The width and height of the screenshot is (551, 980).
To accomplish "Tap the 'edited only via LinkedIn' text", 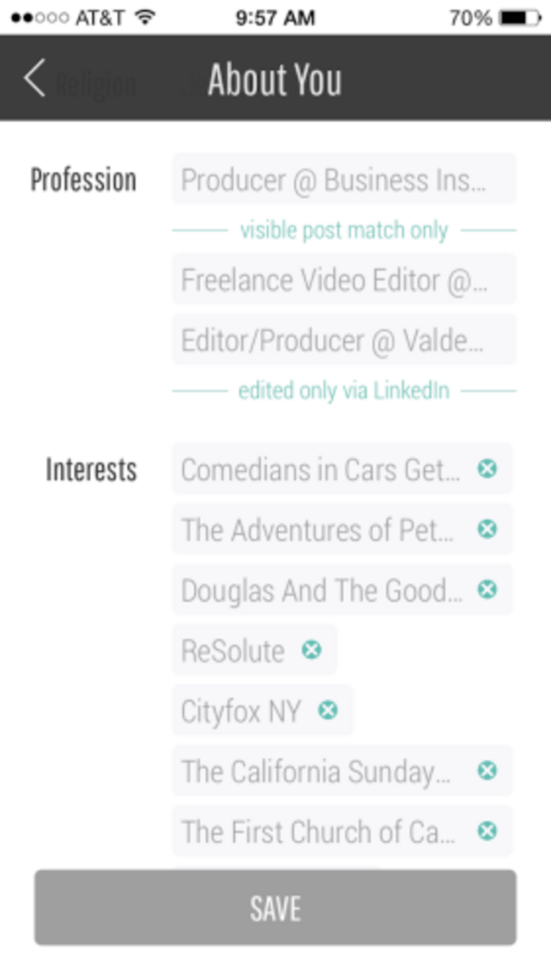I will (344, 390).
